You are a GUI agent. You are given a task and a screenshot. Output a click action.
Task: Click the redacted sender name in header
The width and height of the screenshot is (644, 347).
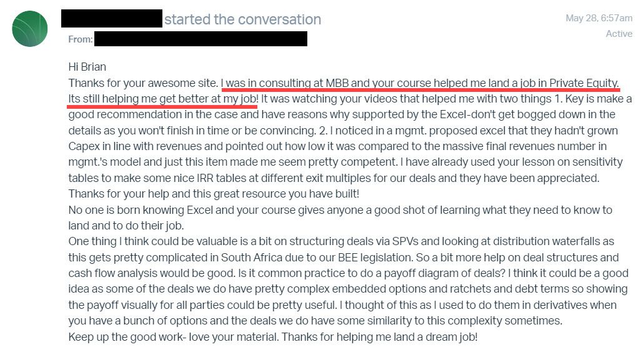[x=111, y=19]
